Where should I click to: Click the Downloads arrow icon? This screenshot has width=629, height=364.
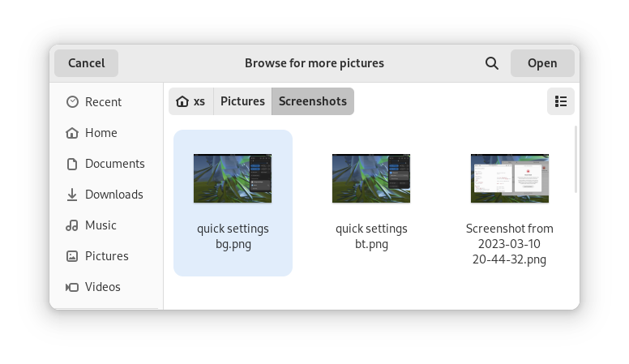click(x=72, y=195)
